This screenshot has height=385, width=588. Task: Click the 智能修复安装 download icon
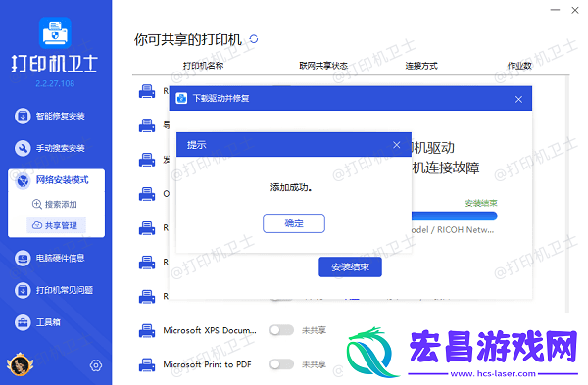pos(23,116)
